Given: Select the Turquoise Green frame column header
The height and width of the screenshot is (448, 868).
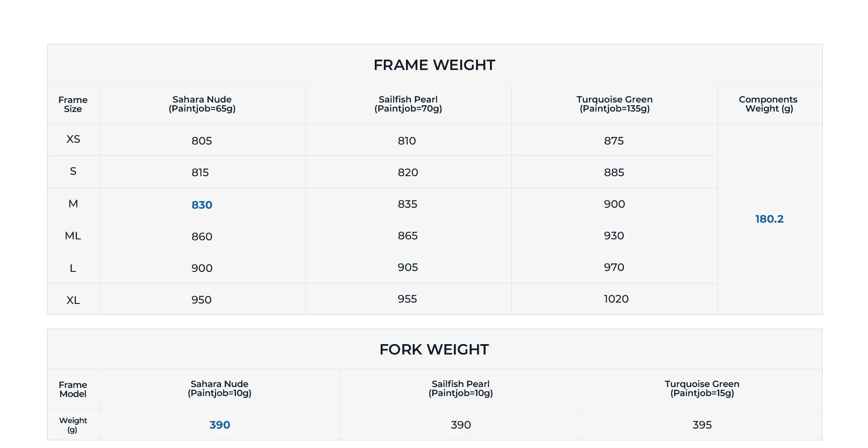Looking at the screenshot, I should (x=614, y=104).
